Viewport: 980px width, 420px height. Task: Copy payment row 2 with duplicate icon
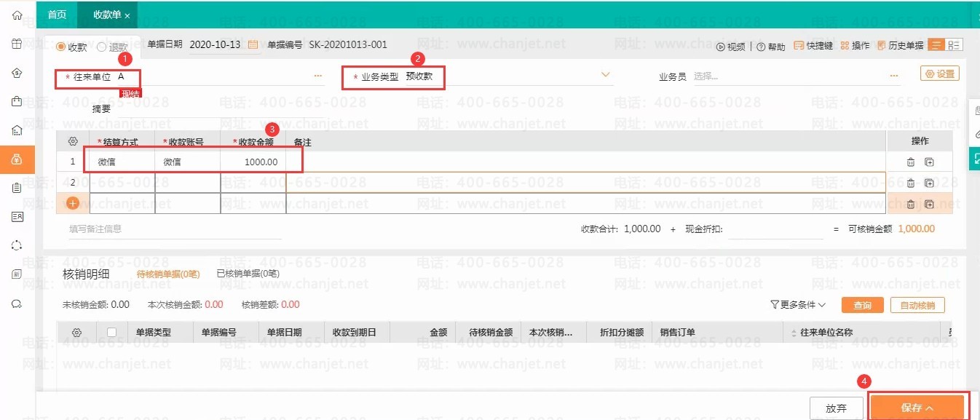(929, 183)
